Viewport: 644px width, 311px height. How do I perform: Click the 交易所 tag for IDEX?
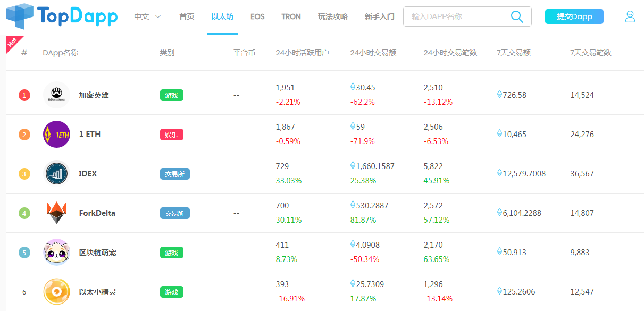tap(174, 174)
